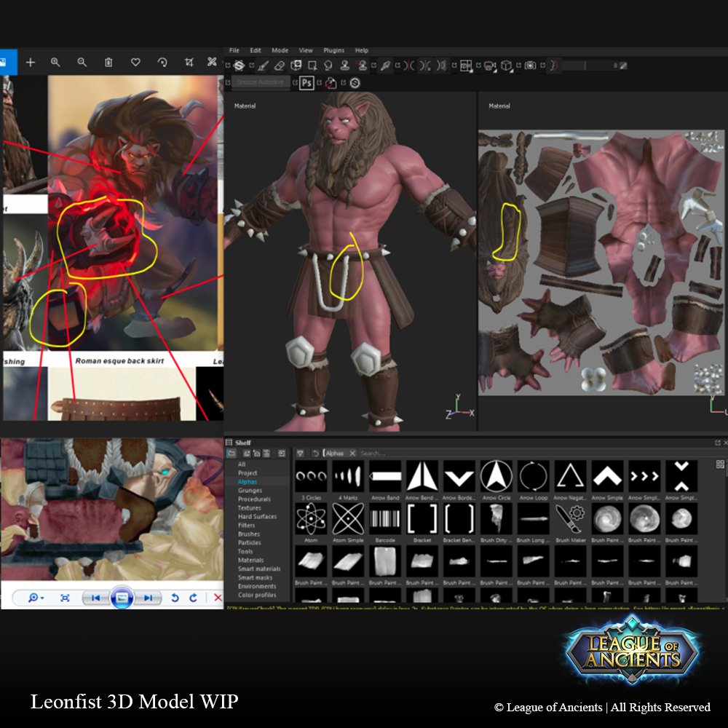
Task: Select the Procedurals category in the Shelf
Action: tap(254, 499)
